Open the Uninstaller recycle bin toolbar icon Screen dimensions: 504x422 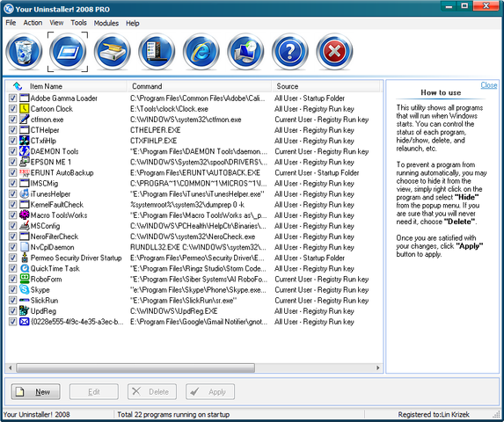pyautogui.click(x=24, y=52)
